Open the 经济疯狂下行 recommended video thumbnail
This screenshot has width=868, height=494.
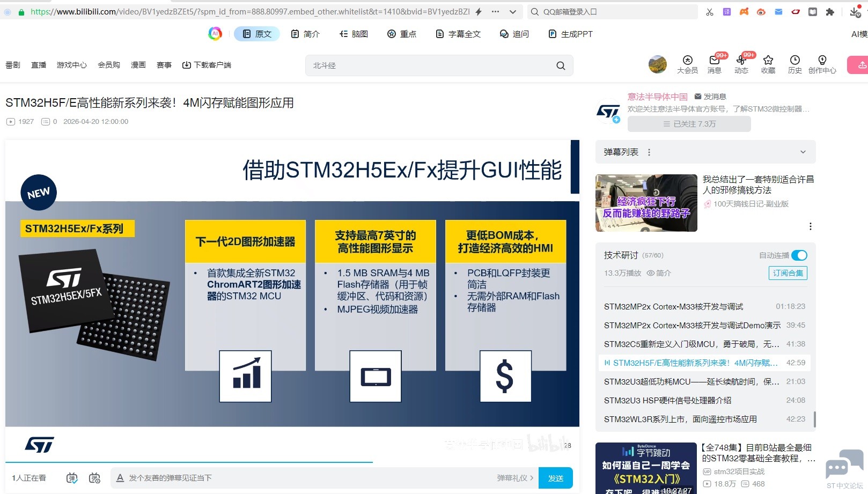[x=646, y=203]
